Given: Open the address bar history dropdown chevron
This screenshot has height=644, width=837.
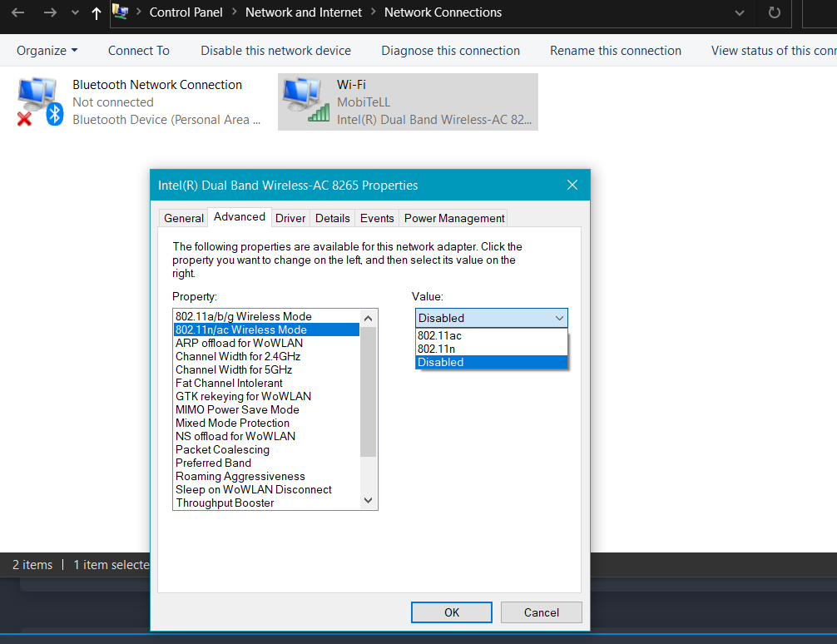Looking at the screenshot, I should point(740,12).
